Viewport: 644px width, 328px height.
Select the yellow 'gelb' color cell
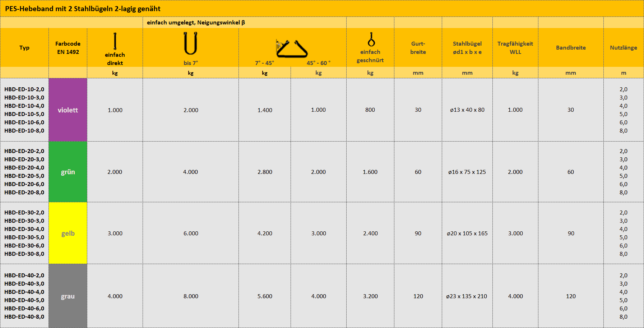click(68, 233)
